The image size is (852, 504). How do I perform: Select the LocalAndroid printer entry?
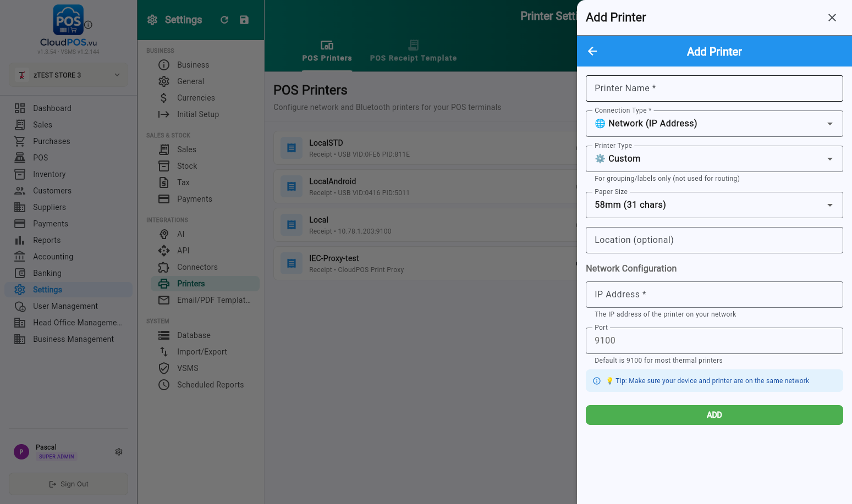pyautogui.click(x=425, y=186)
